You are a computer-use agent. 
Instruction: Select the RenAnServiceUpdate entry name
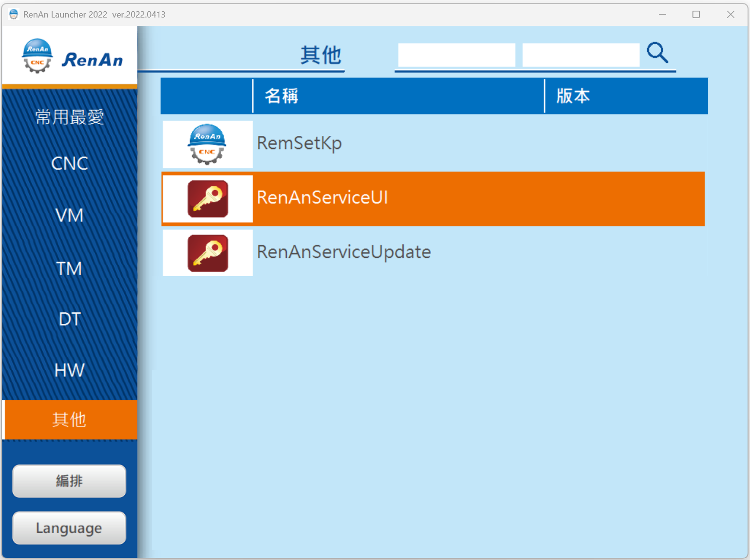[x=344, y=252]
